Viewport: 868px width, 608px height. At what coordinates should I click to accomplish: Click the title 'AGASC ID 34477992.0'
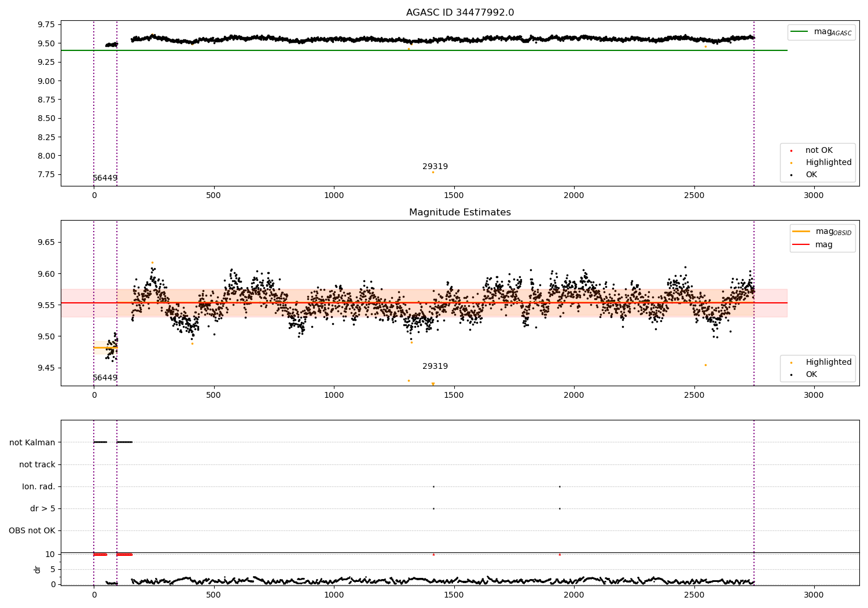click(460, 13)
